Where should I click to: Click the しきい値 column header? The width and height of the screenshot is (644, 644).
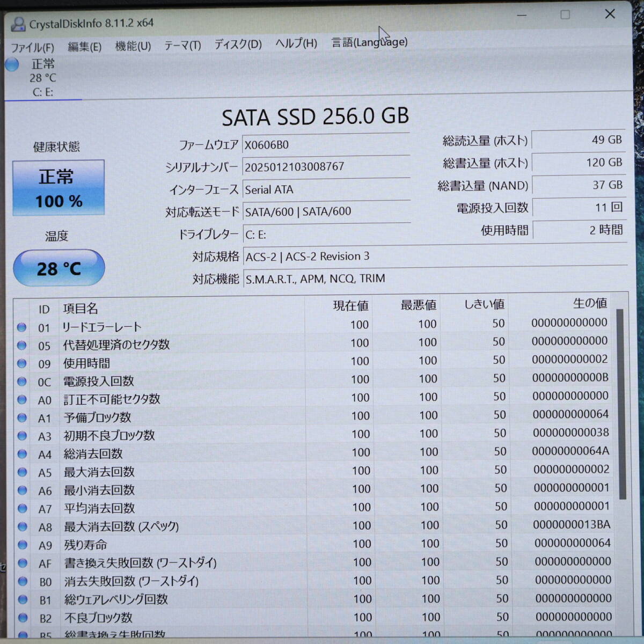tap(484, 304)
